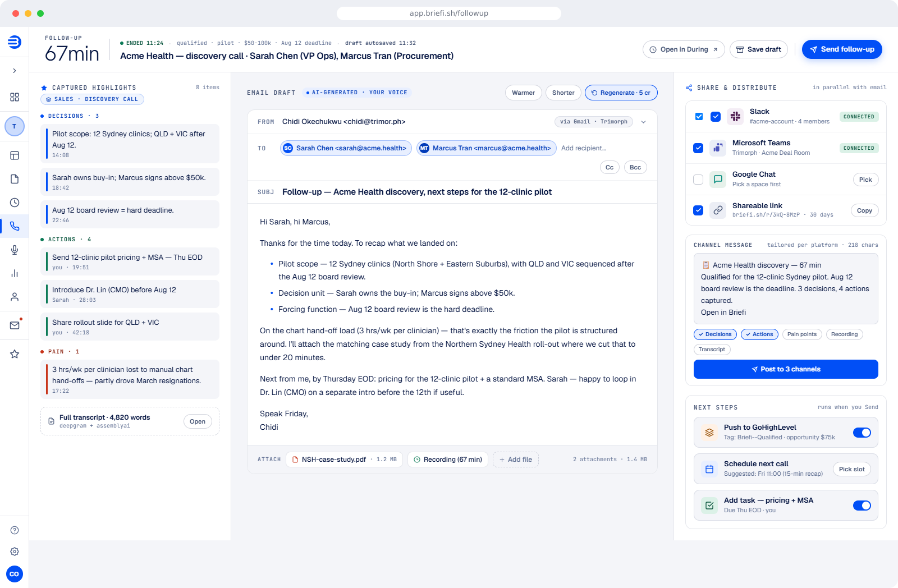Image resolution: width=898 pixels, height=588 pixels.
Task: Click Send follow-up button
Action: [842, 49]
